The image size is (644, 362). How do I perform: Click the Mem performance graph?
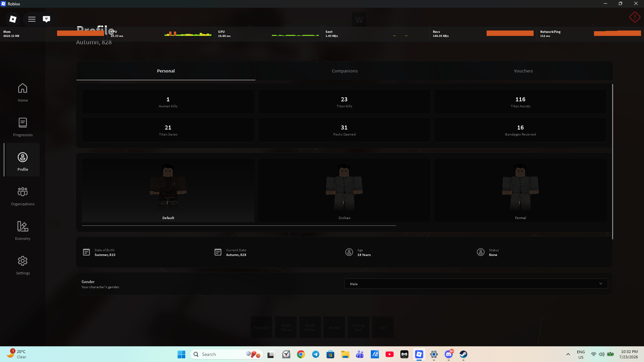pyautogui.click(x=81, y=33)
